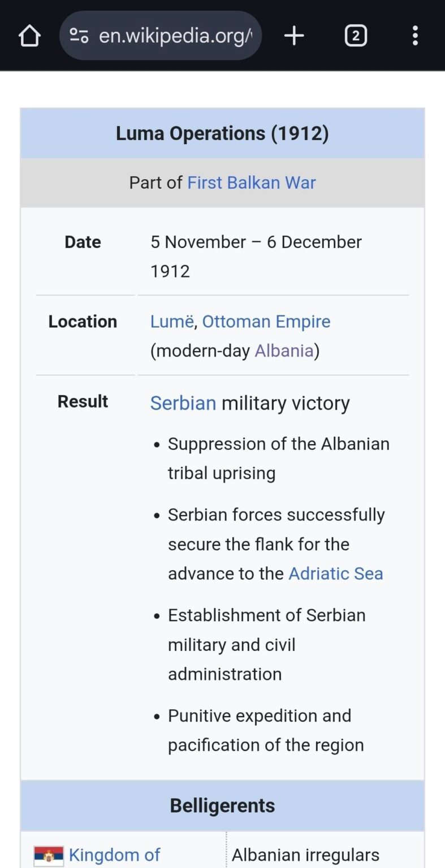Open a new tab with the plus icon

coord(293,35)
